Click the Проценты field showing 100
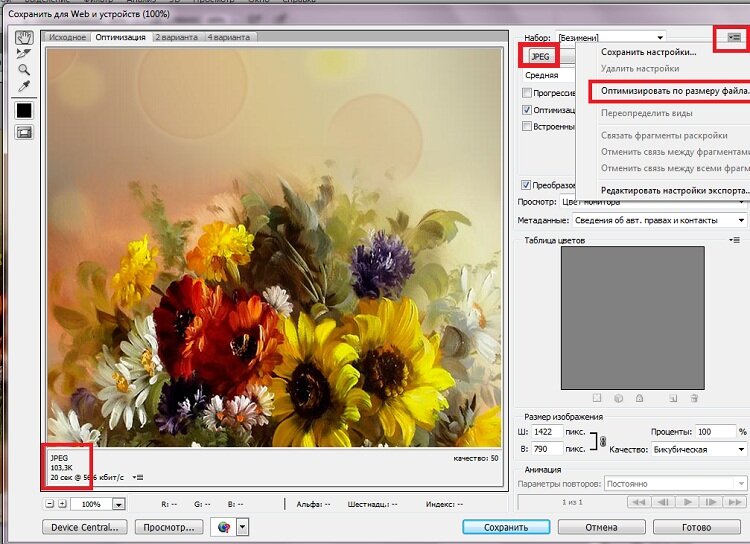750x544 pixels. click(x=715, y=432)
